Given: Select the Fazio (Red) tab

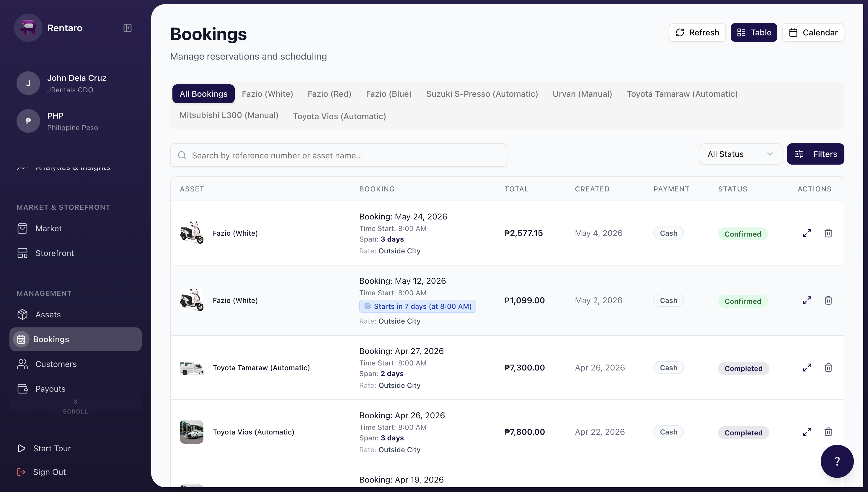Looking at the screenshot, I should click(x=329, y=94).
